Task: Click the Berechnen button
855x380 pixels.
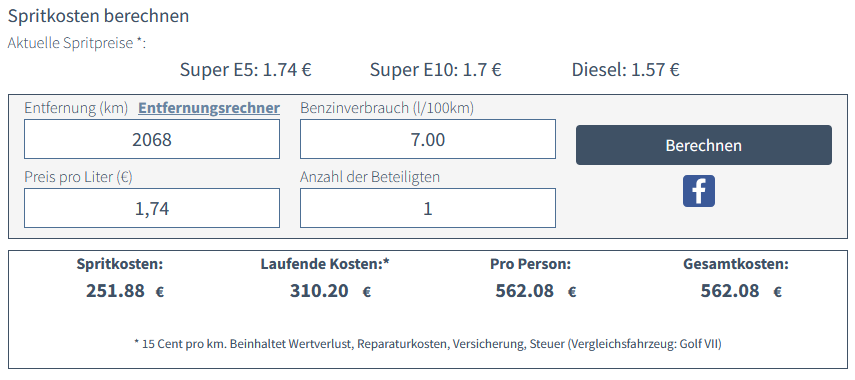Action: click(703, 145)
